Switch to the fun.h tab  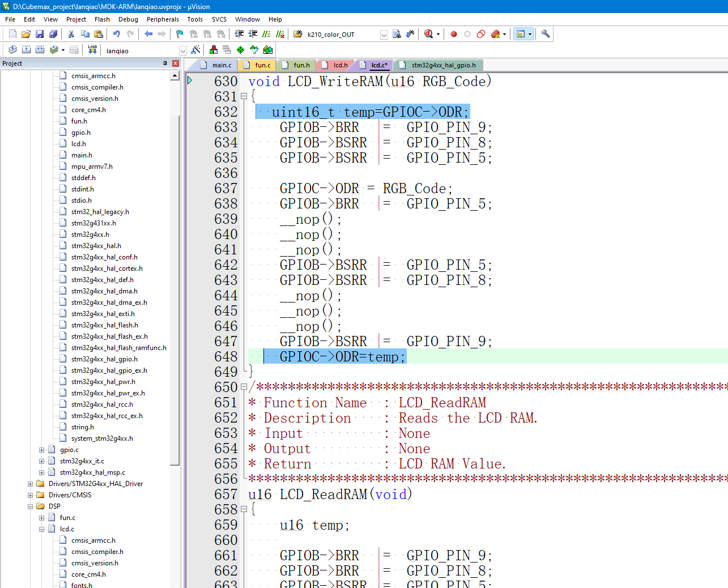click(296, 65)
